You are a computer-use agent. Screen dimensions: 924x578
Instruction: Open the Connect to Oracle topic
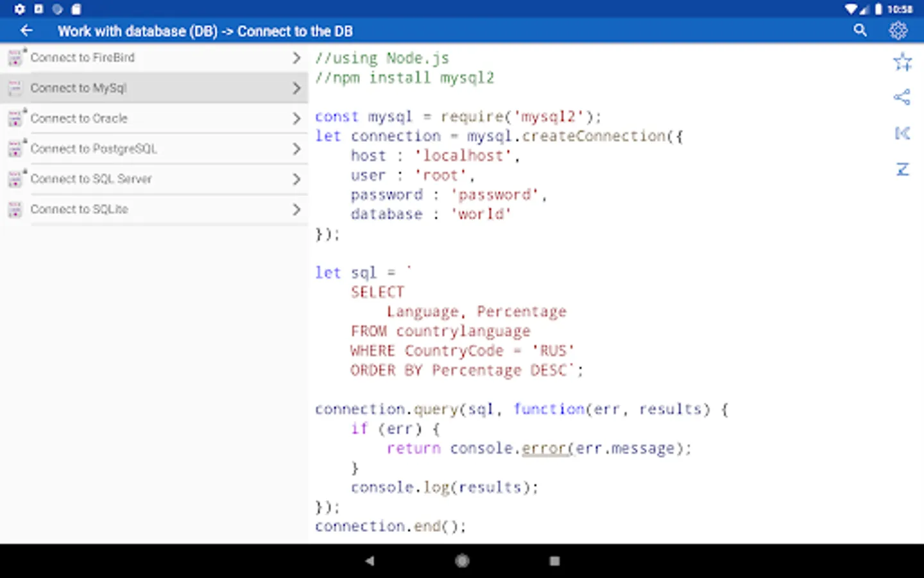(79, 119)
